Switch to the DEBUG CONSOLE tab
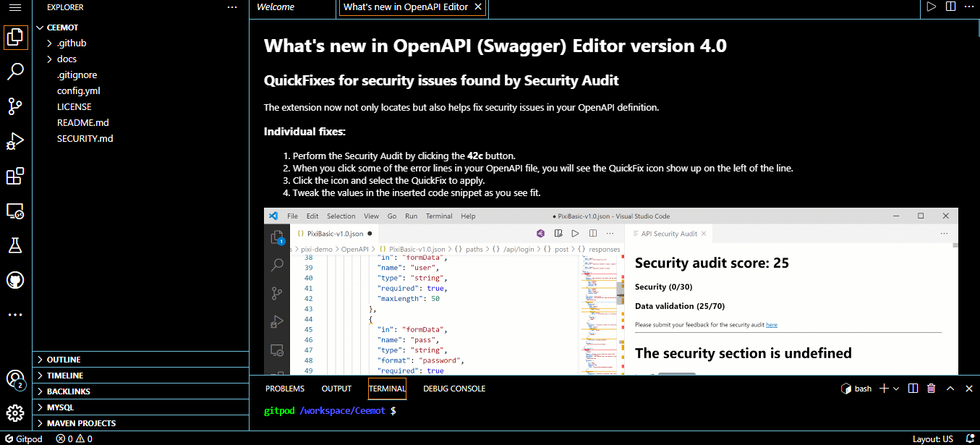Viewport: 980px width, 445px height. [x=454, y=389]
